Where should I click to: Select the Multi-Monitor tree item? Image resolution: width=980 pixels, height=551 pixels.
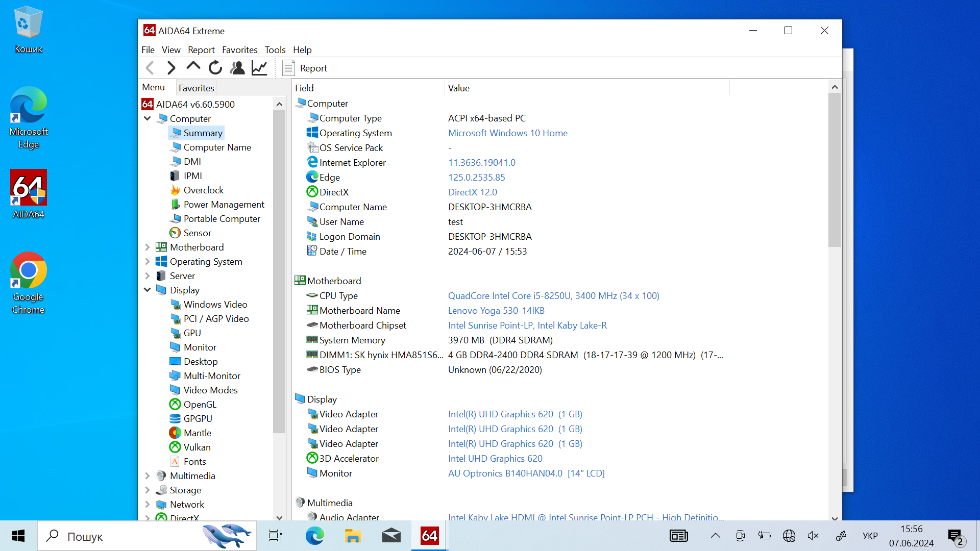212,375
